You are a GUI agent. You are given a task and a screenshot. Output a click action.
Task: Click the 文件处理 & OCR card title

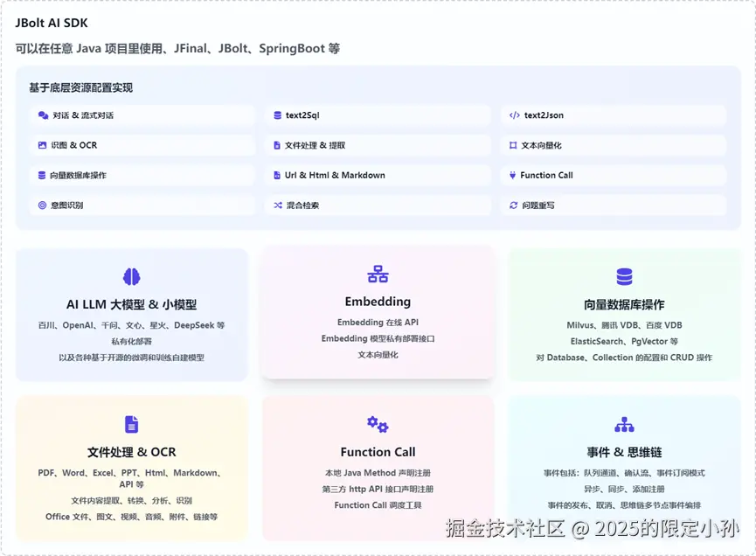[x=132, y=452]
